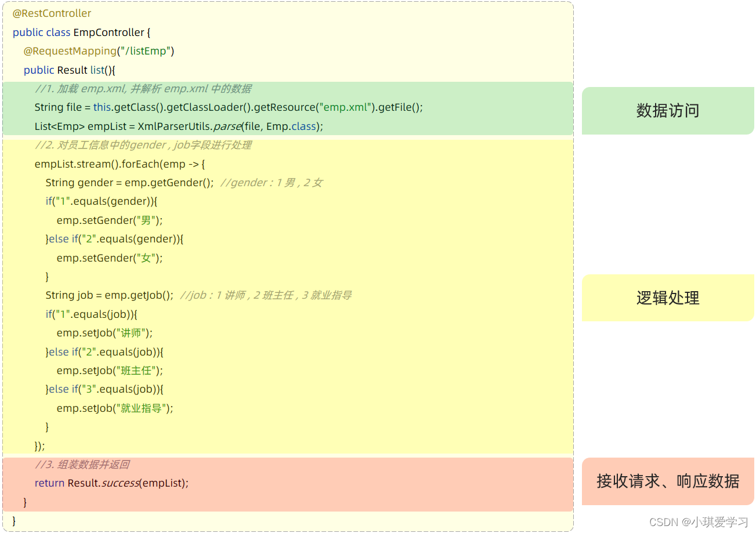This screenshot has height=533, width=756.
Task: Click the 'public Result list(){' line
Action: coord(70,70)
